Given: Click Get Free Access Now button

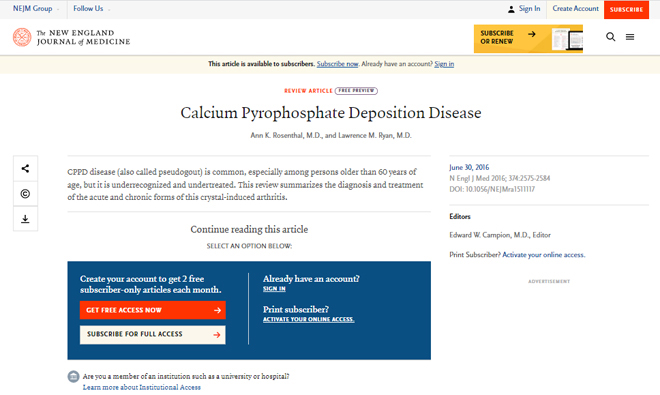Looking at the screenshot, I should pyautogui.click(x=153, y=310).
